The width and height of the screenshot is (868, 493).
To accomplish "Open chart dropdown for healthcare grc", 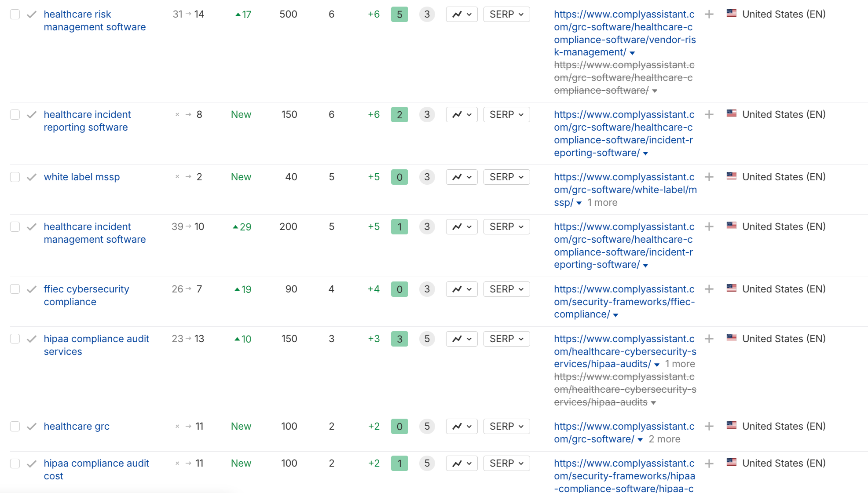I will [461, 427].
